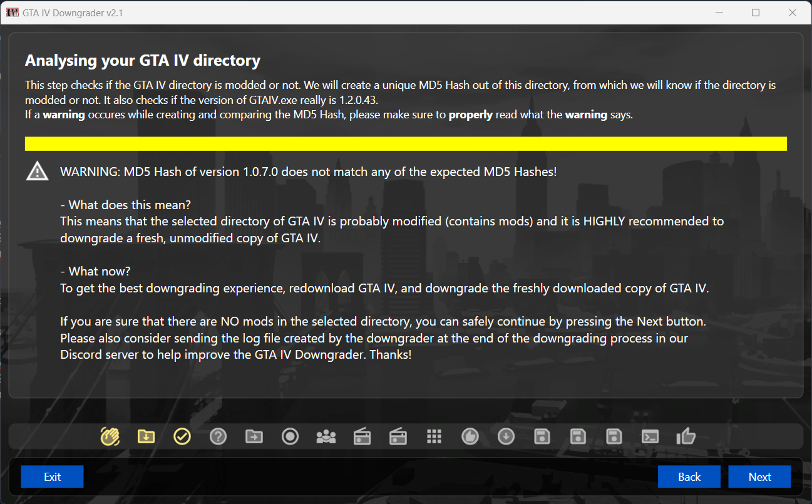This screenshot has width=812, height=504.
Task: Maximize the GTA IV Downgrader window
Action: [x=756, y=13]
